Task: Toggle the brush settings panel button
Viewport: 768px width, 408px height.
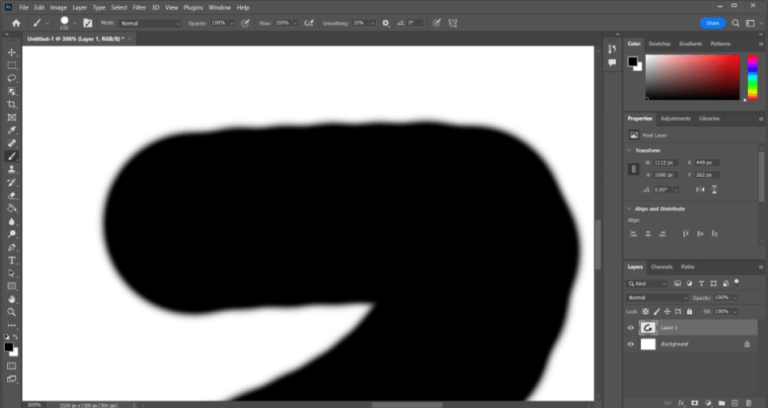Action: (x=87, y=22)
